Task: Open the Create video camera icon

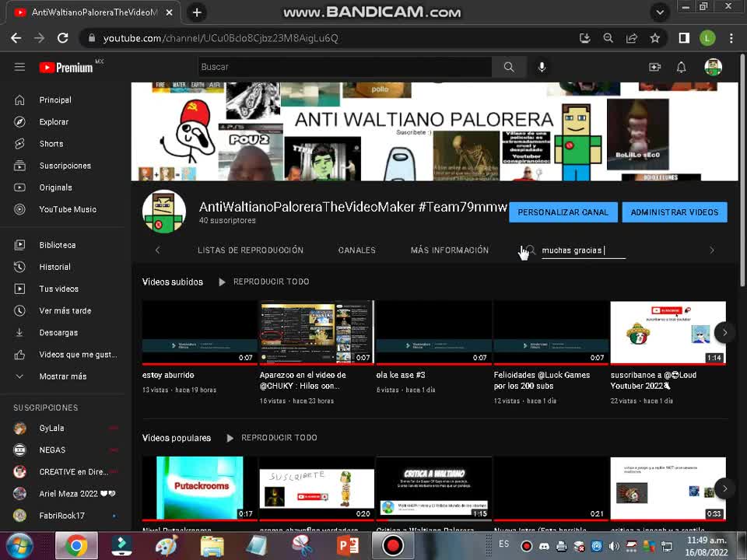Action: [654, 67]
